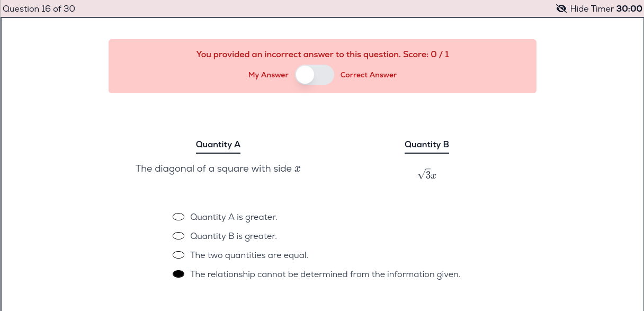Image resolution: width=644 pixels, height=311 pixels.
Task: Click the incorrect answer score message
Action: 323,54
